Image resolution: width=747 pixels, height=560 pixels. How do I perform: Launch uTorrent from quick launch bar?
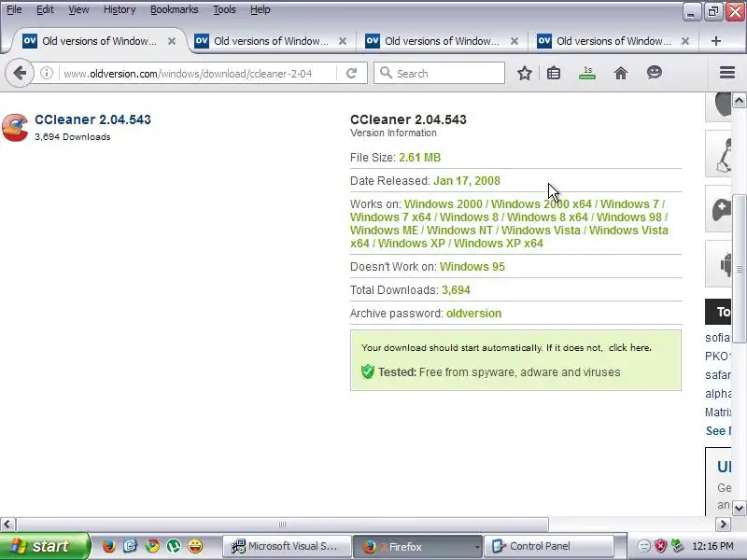174,546
